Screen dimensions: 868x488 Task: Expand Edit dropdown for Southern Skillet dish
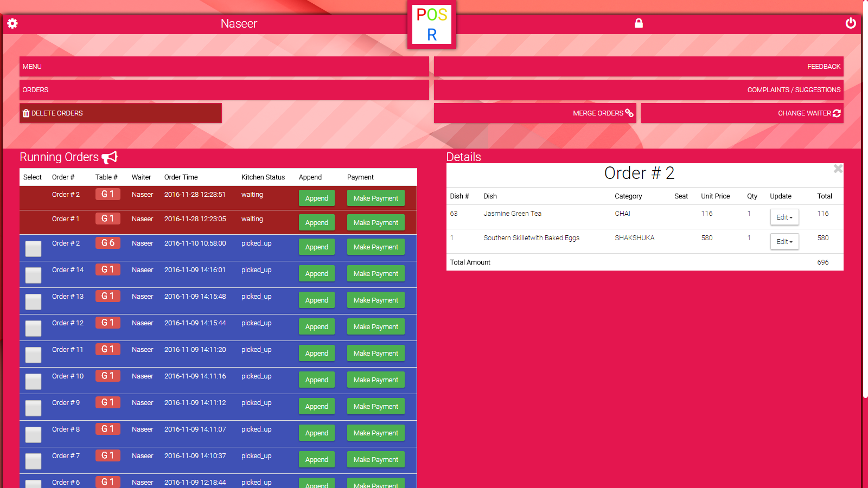[x=784, y=242]
